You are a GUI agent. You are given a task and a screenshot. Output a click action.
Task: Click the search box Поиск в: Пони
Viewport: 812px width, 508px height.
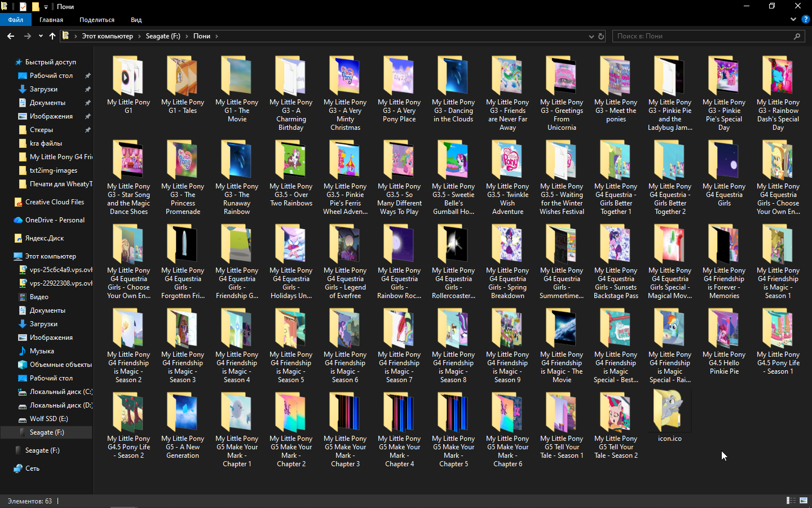708,36
